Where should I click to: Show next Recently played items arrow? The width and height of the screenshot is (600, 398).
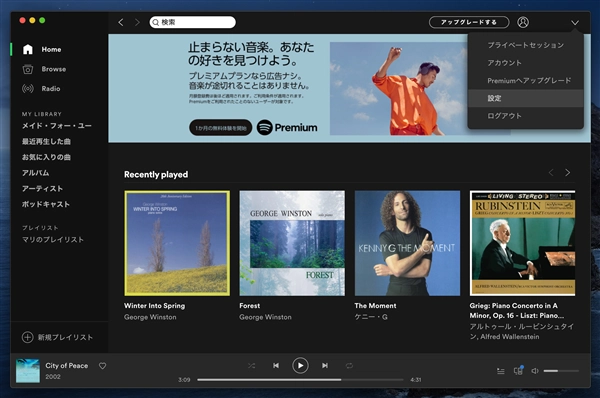(x=567, y=173)
